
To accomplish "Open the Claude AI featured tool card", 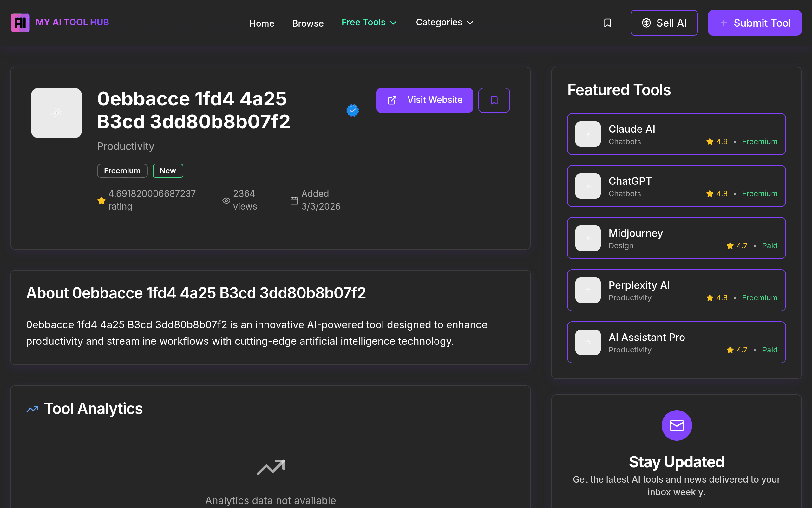I will tap(676, 134).
